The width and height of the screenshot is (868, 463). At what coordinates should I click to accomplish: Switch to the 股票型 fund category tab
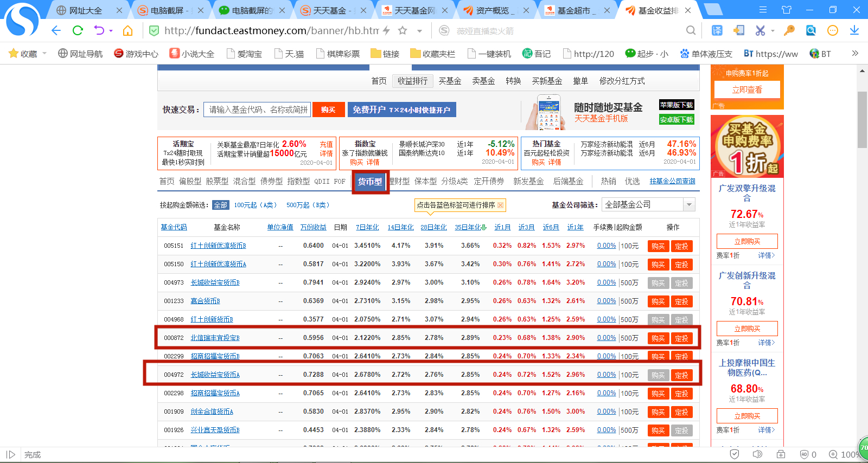(217, 181)
